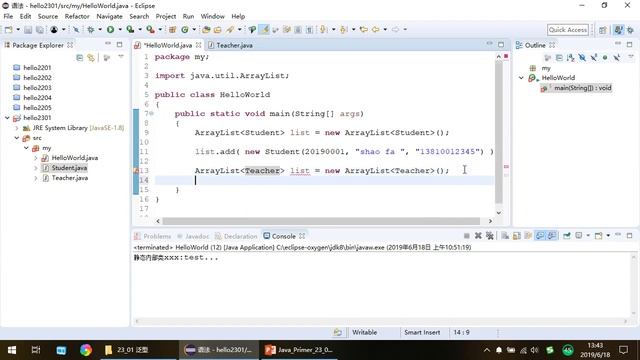Expand the Student.java tree node

pyautogui.click(x=36, y=168)
